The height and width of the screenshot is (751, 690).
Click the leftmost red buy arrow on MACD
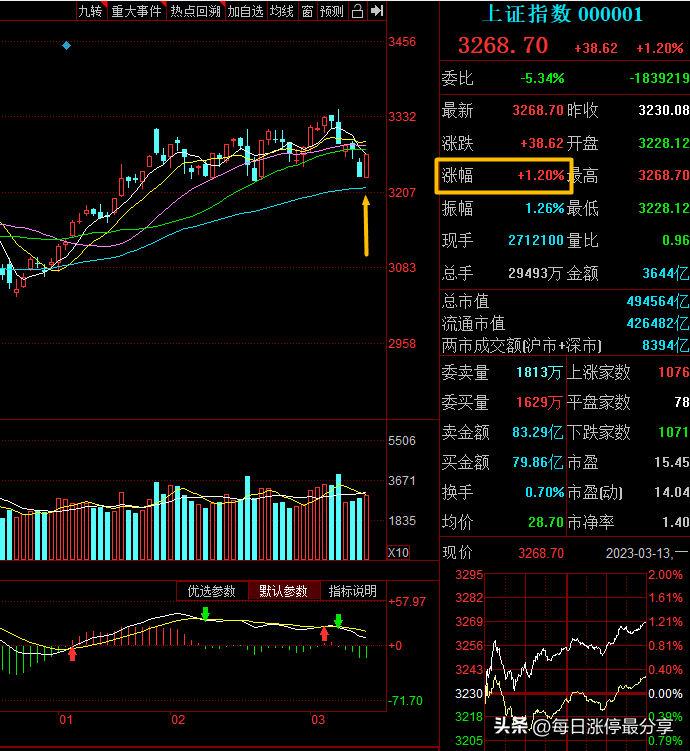(71, 653)
